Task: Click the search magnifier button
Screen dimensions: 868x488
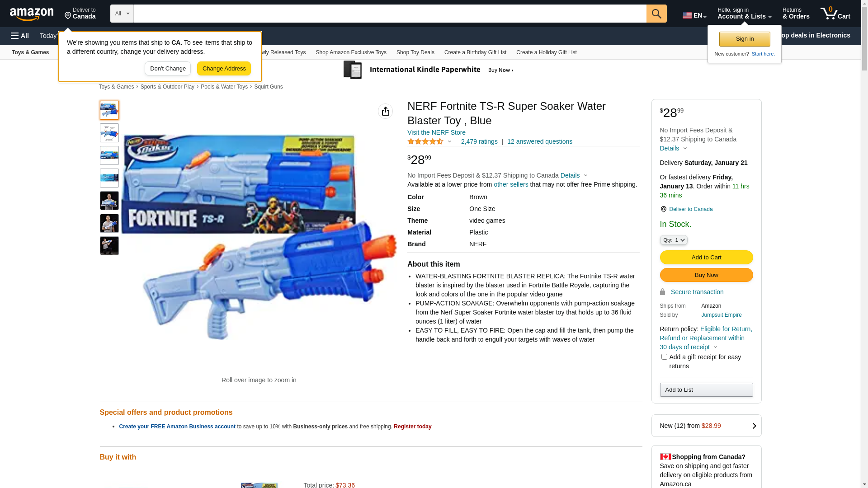Action: coord(656,14)
